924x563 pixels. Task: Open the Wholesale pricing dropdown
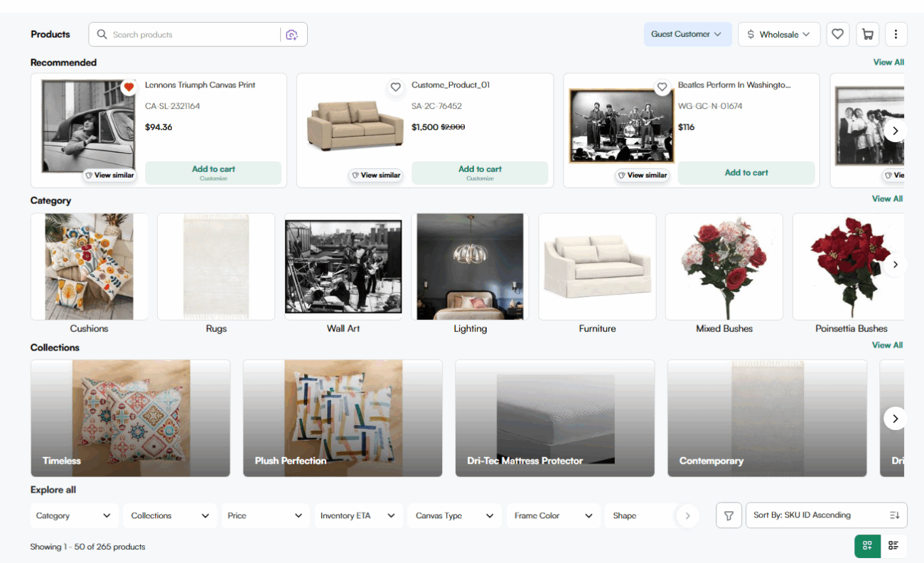778,34
